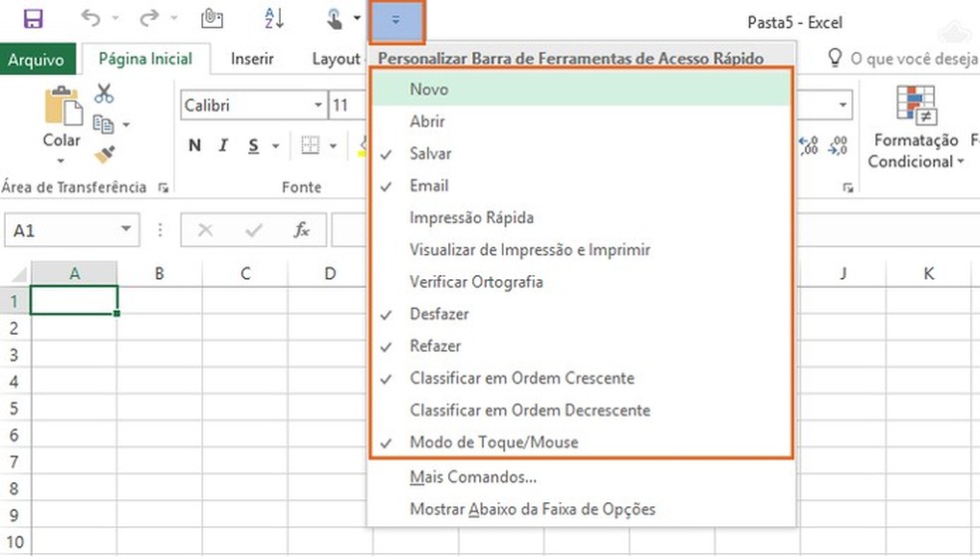This screenshot has width=980, height=556.
Task: Open the Calibri font name dropdown
Action: click(x=319, y=105)
